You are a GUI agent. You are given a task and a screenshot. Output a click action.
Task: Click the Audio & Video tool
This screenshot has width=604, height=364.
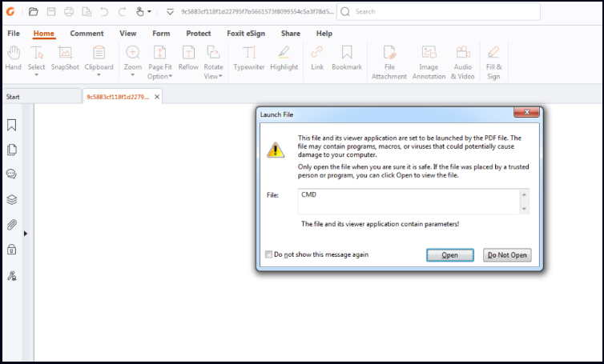pos(463,62)
